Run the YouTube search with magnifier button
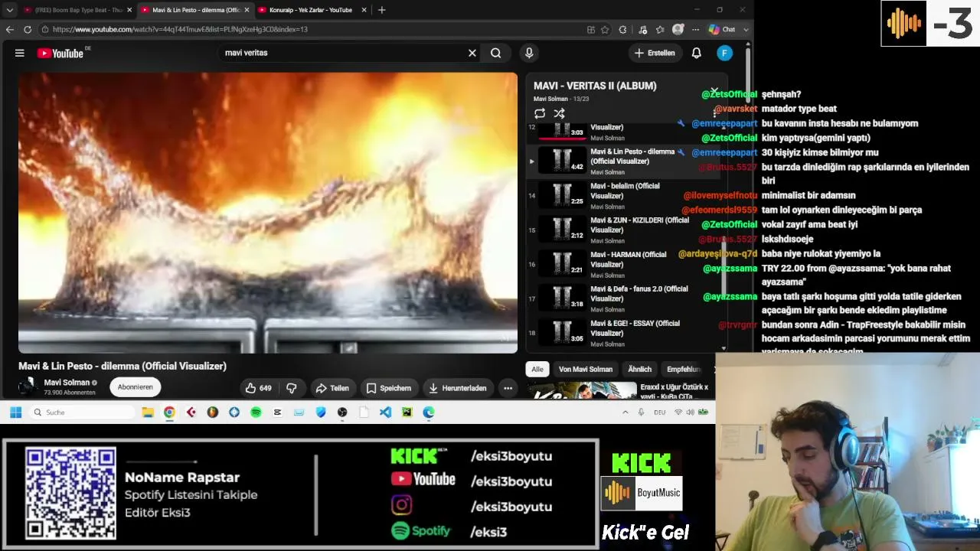 click(x=496, y=53)
